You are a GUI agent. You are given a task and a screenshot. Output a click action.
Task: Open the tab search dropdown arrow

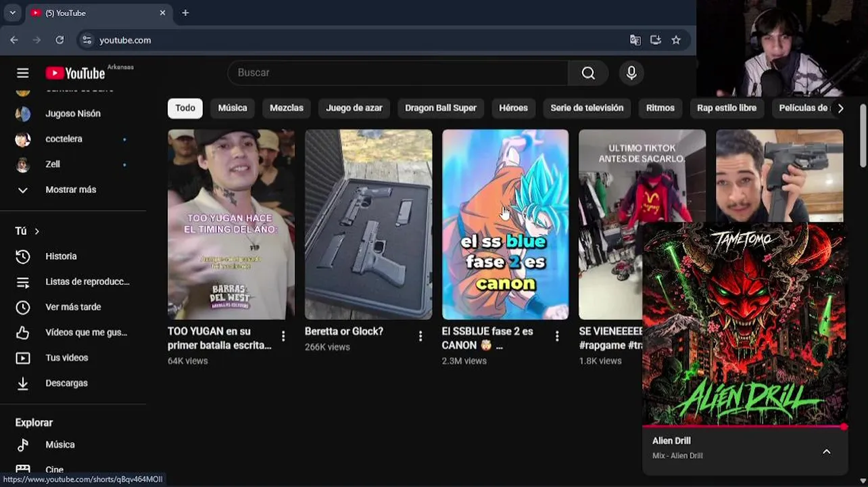click(12, 13)
